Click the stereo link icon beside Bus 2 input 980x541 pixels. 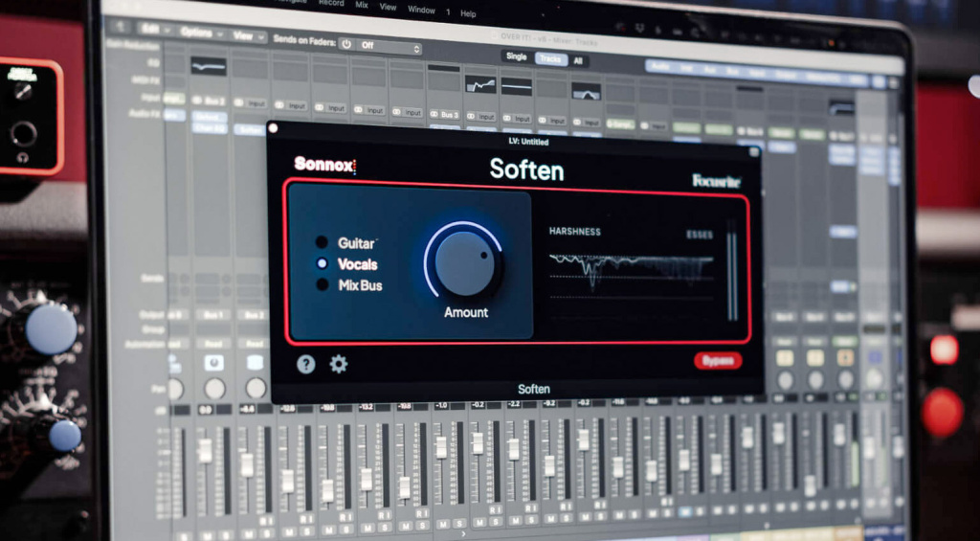point(197,101)
